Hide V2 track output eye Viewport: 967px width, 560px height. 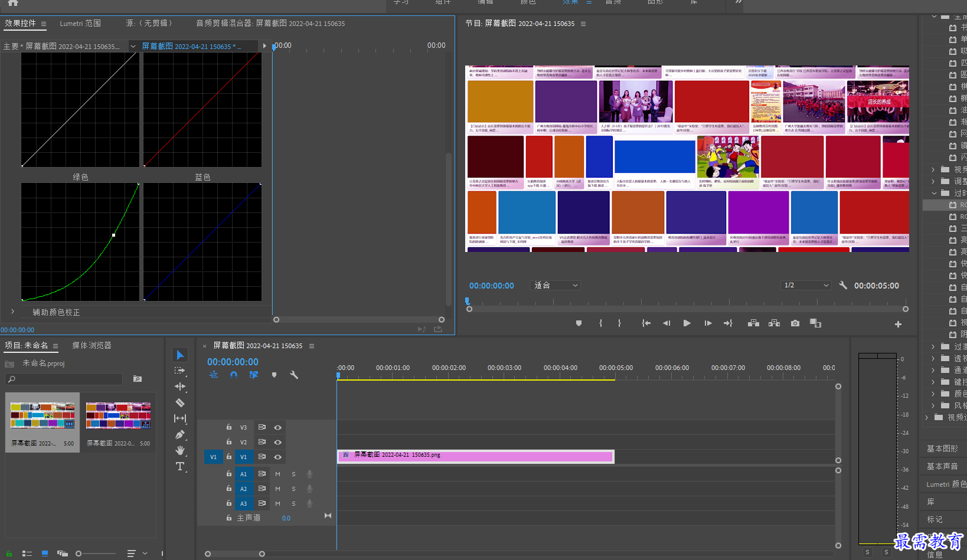point(277,442)
